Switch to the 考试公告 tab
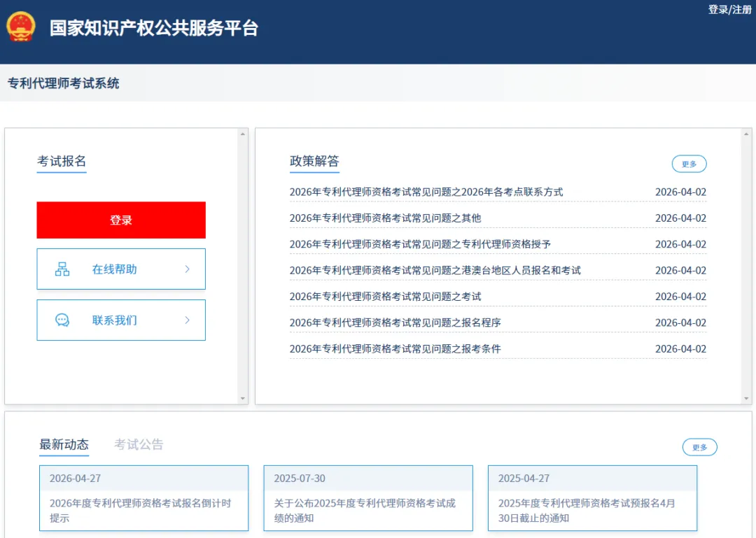The height and width of the screenshot is (538, 756). [x=139, y=444]
